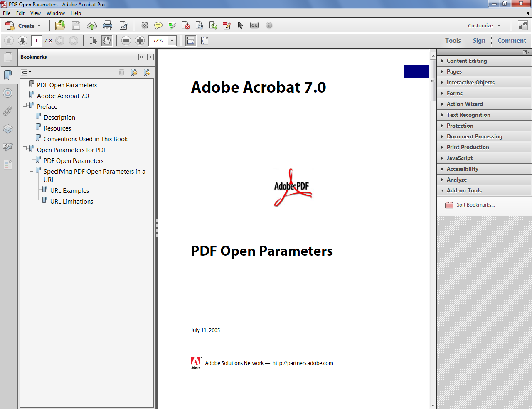Toggle scrolling fit-width page display mode

coord(191,40)
